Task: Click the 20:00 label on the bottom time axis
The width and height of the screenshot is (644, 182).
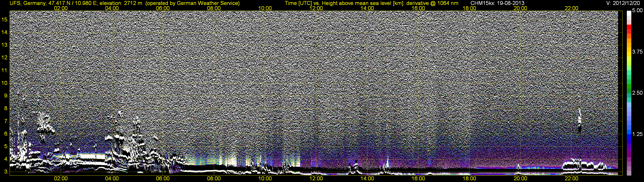Action: 521,179
